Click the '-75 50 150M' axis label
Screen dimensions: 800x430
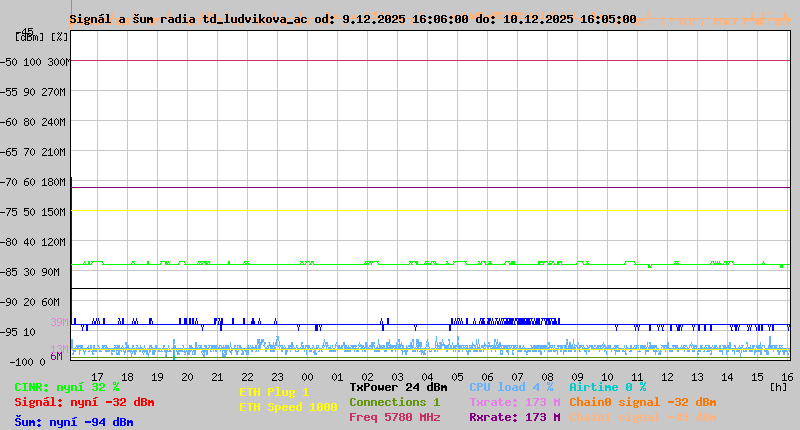click(33, 212)
